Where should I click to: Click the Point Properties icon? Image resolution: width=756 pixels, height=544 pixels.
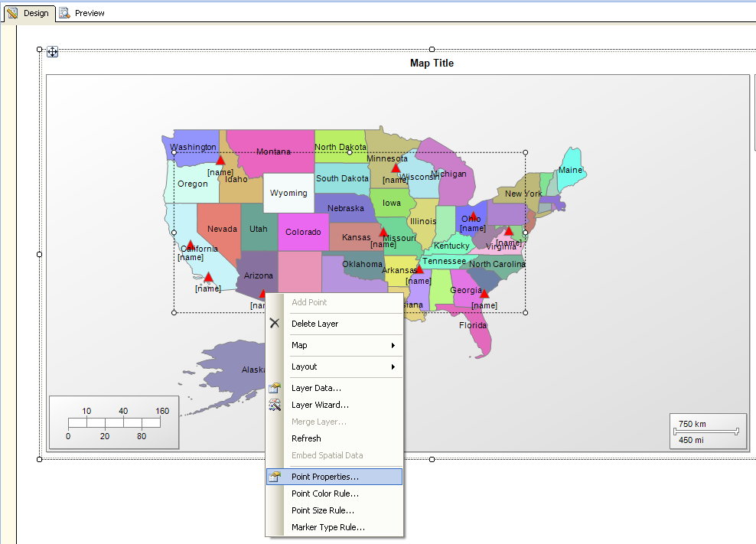tap(274, 476)
